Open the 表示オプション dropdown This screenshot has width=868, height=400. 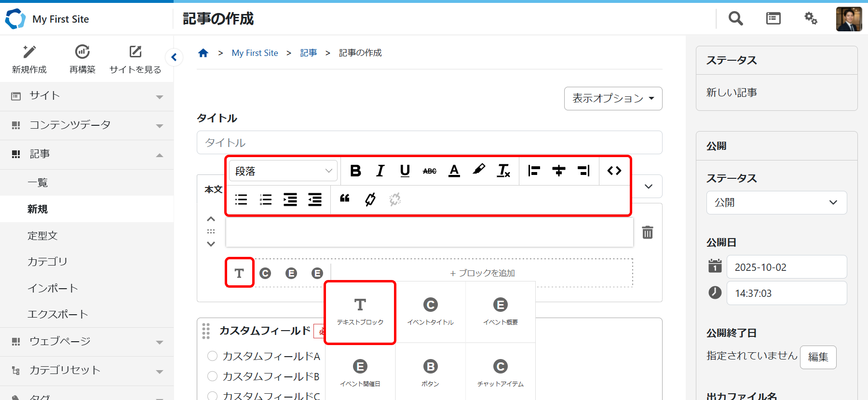point(613,98)
